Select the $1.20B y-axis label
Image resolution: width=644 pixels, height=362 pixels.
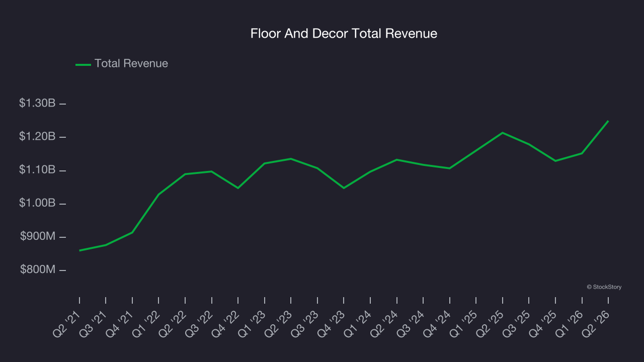pos(37,136)
